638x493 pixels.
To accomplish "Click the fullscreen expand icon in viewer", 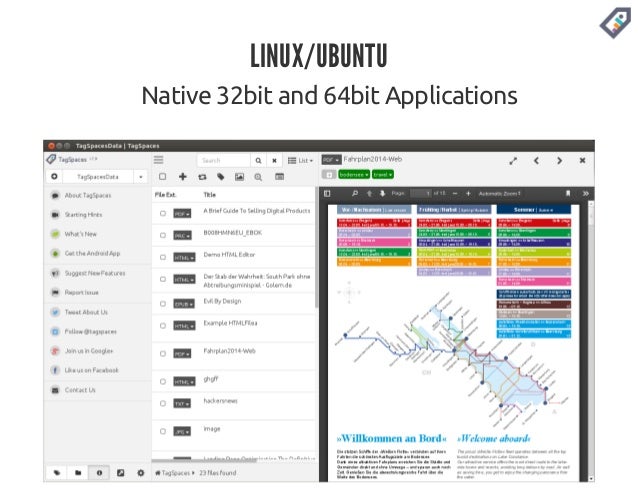I will [x=513, y=161].
